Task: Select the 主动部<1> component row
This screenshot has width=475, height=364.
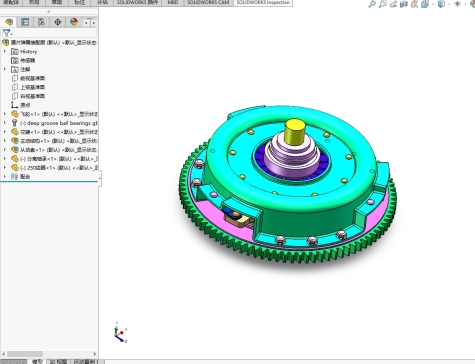Action: (55, 141)
